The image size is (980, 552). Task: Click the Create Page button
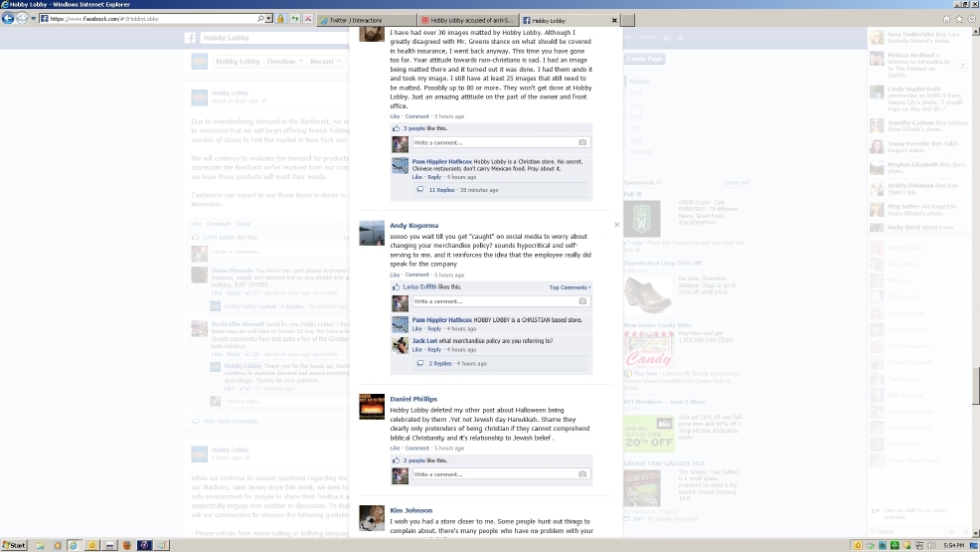(644, 59)
